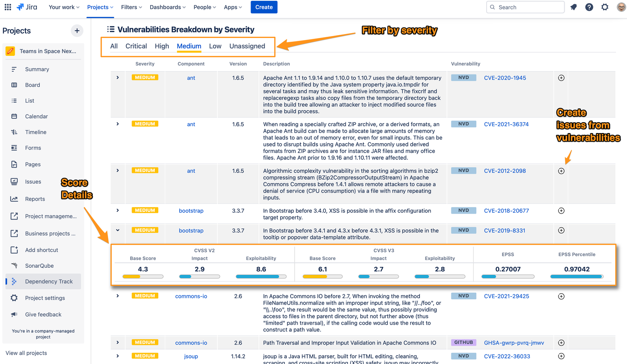Open the notifications bell icon
Screen dimensions: 627x364
[x=574, y=7]
